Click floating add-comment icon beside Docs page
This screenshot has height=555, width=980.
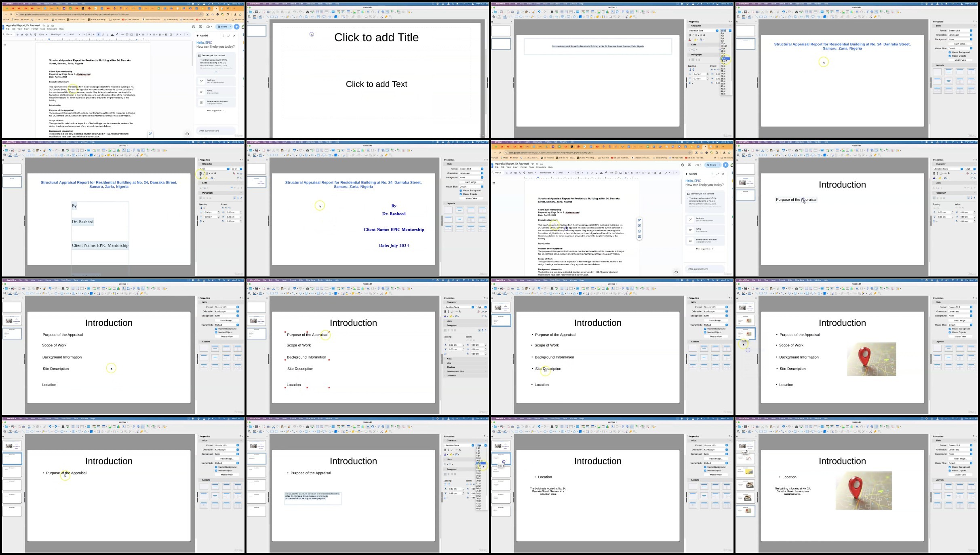pos(639,226)
